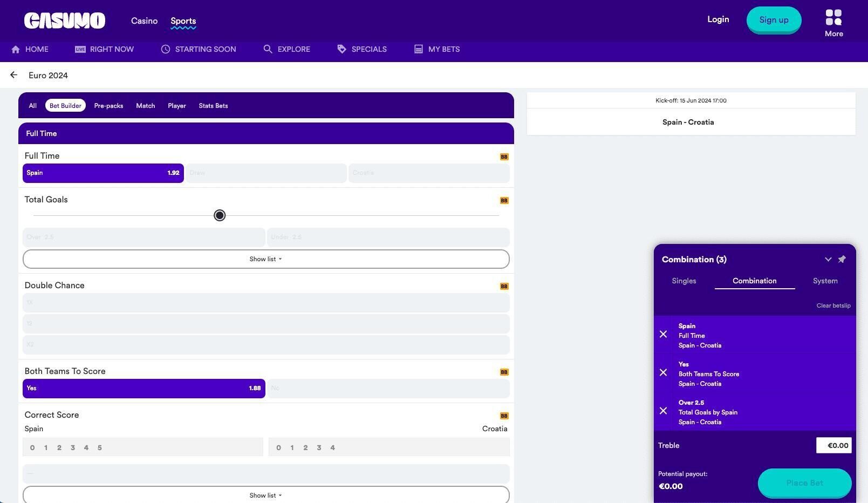The image size is (868, 503).
Task: Switch betslip to Singles tab
Action: [684, 281]
